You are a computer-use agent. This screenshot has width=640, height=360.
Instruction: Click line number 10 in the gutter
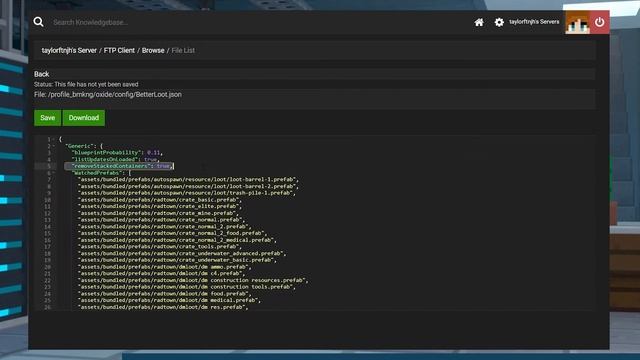click(47, 200)
